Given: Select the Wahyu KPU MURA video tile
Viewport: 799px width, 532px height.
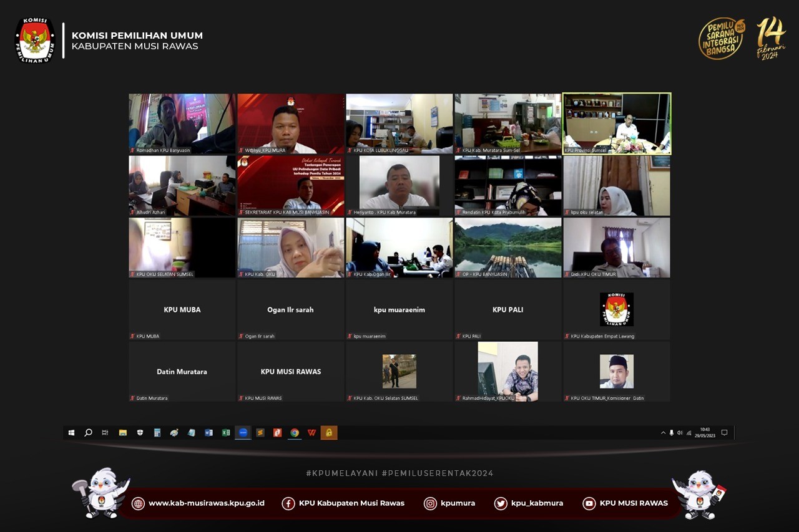Looking at the screenshot, I should click(x=291, y=123).
